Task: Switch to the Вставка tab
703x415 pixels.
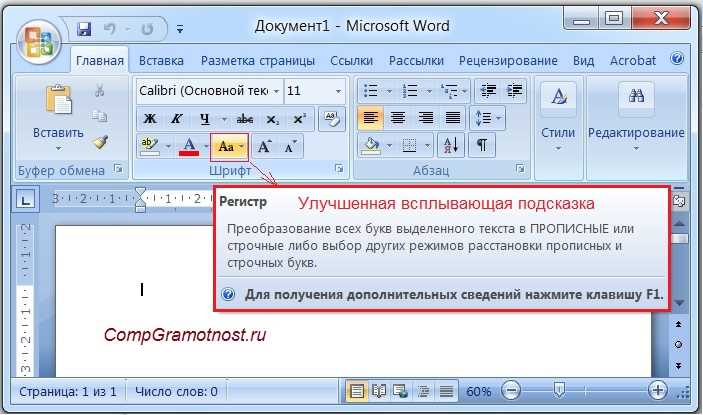Action: 161,60
